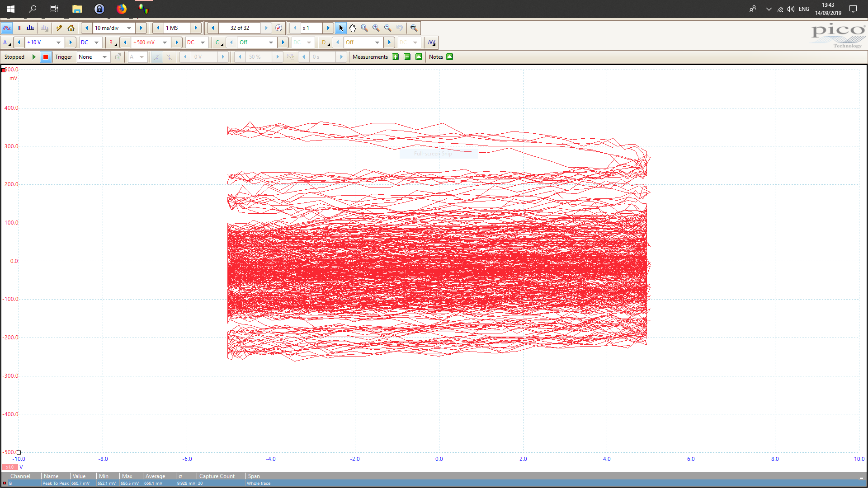This screenshot has height=488, width=868.
Task: Select the Hand pan tool
Action: 353,28
